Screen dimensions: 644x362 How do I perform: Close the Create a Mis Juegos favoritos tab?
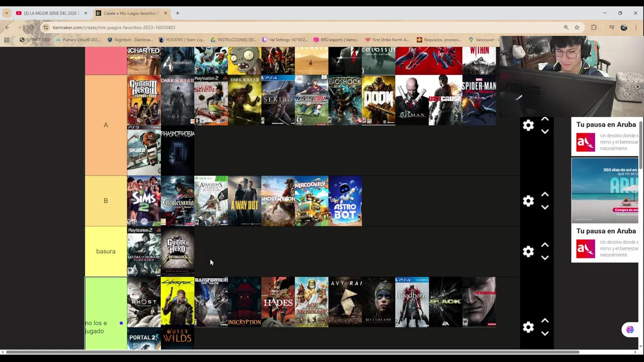(x=166, y=13)
